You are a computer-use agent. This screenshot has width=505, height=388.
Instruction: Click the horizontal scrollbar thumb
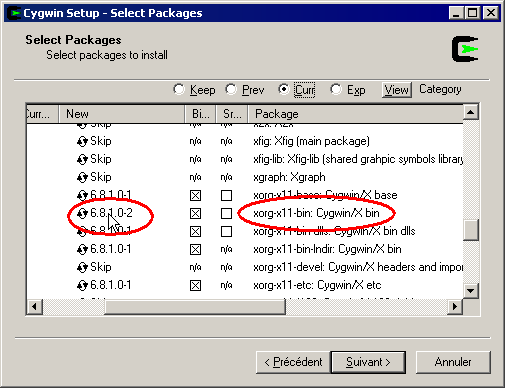(195, 306)
